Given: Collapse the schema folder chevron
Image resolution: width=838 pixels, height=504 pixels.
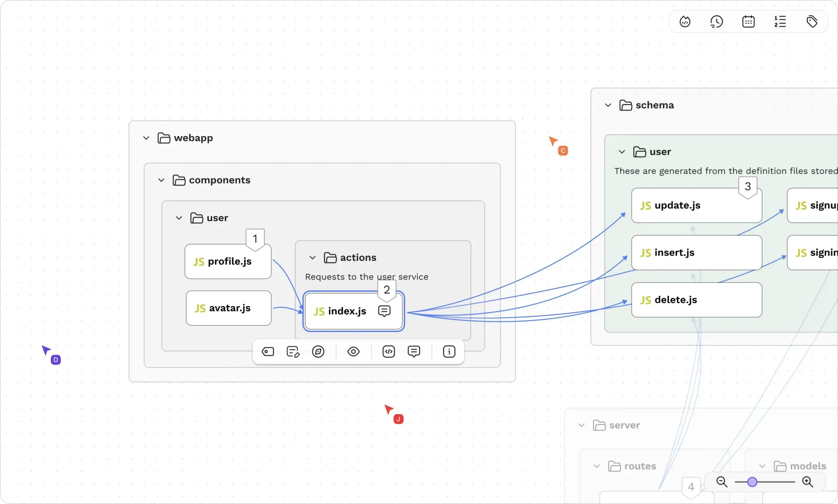Looking at the screenshot, I should coord(608,105).
